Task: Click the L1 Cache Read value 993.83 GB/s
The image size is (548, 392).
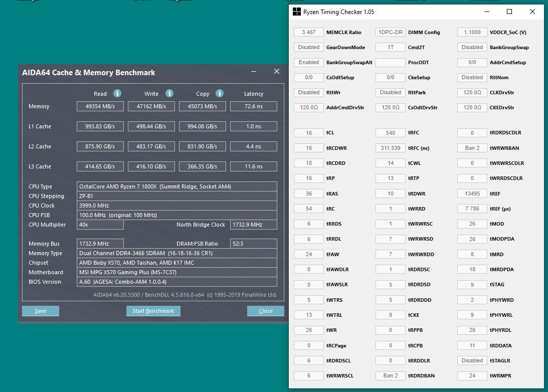Action: [100, 126]
